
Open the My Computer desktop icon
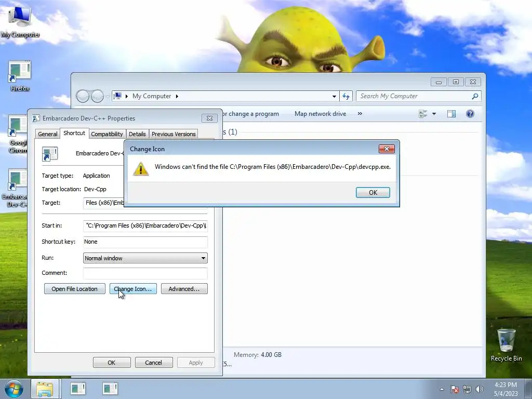click(x=20, y=20)
